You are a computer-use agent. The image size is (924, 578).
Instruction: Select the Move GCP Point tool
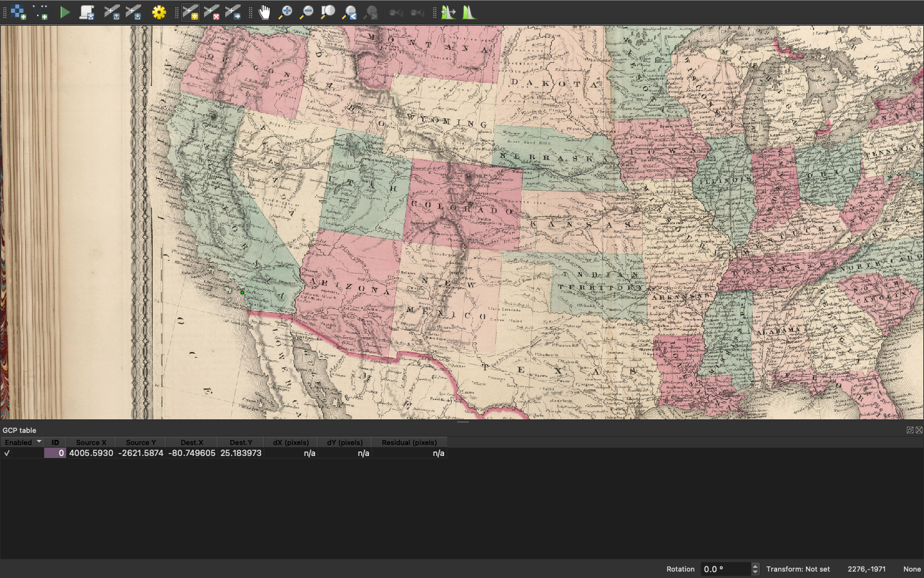(x=233, y=12)
